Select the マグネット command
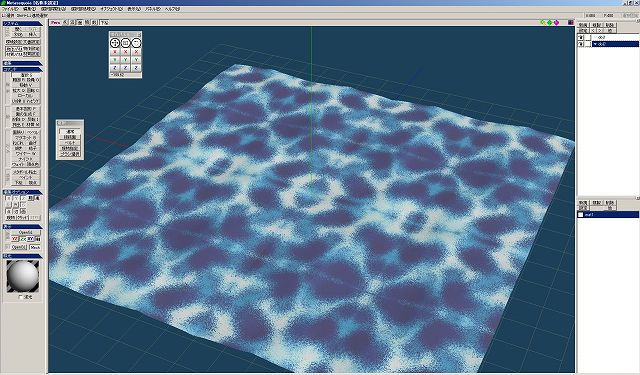640x375 pixels. (26, 138)
